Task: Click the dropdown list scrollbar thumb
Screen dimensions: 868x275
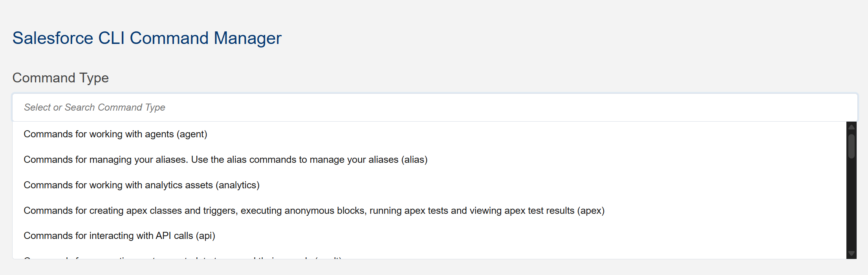Action: point(852,146)
